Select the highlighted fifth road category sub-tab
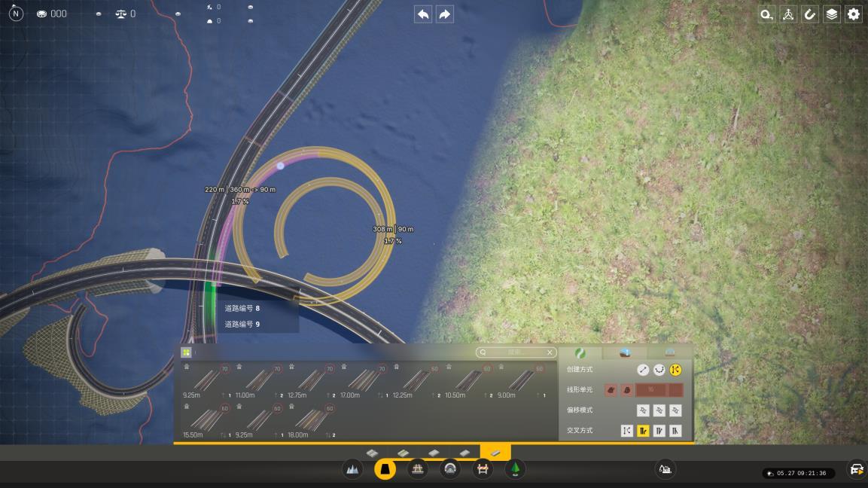The image size is (868, 488). [x=495, y=453]
